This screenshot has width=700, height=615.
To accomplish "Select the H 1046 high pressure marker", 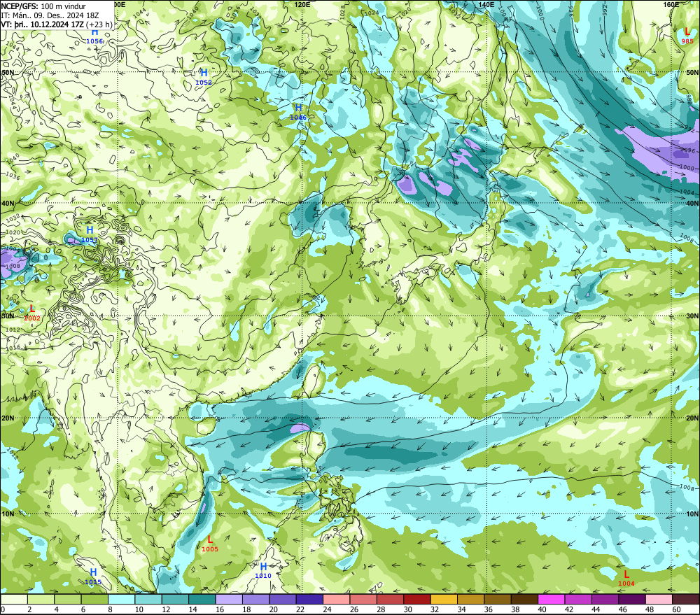I will 298,111.
